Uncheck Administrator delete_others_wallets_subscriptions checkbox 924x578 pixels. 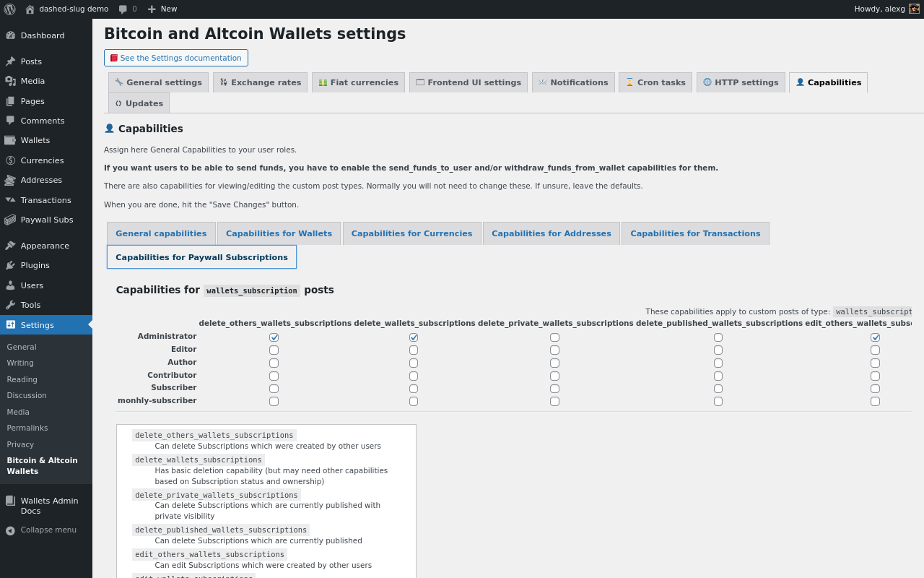pos(274,337)
